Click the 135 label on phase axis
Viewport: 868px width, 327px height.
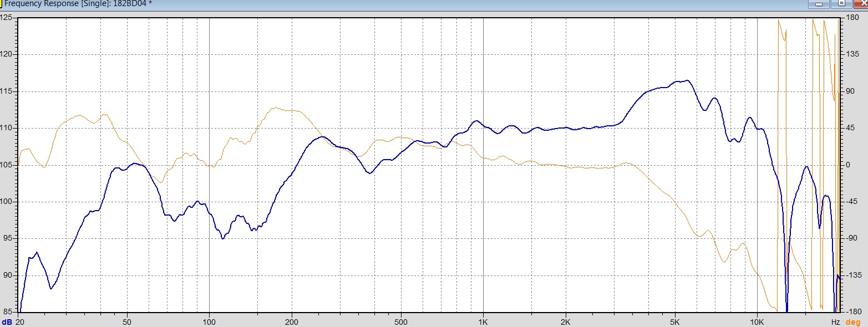pos(851,54)
